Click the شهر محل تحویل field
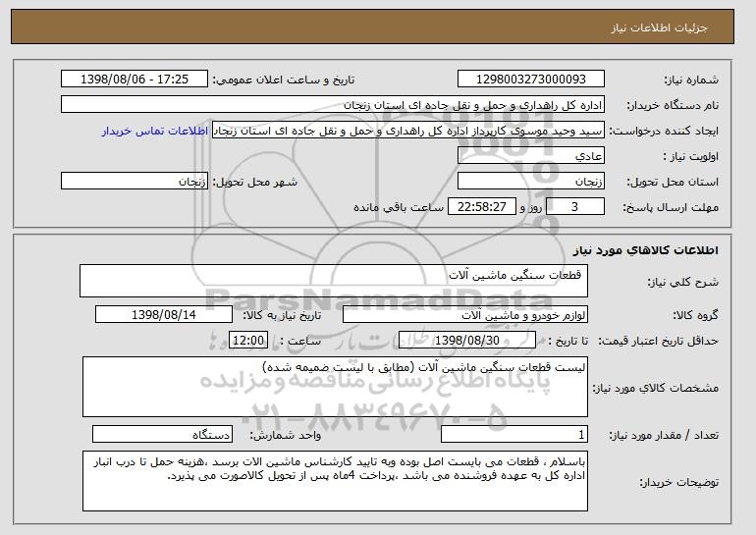Image resolution: width=756 pixels, height=535 pixels. pos(135,182)
